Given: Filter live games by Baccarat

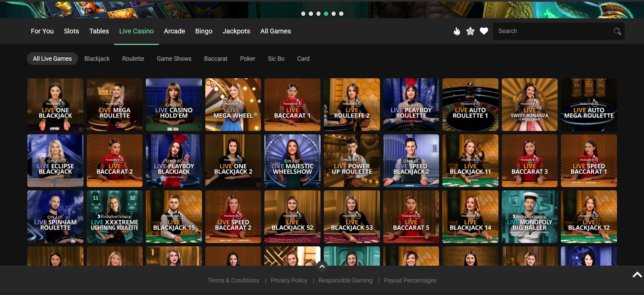Looking at the screenshot, I should coord(216,59).
